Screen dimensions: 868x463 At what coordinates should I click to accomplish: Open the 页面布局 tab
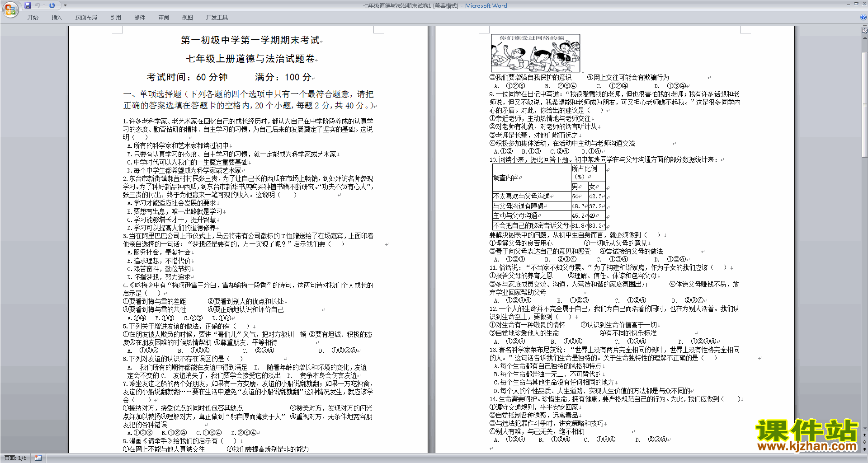click(86, 18)
